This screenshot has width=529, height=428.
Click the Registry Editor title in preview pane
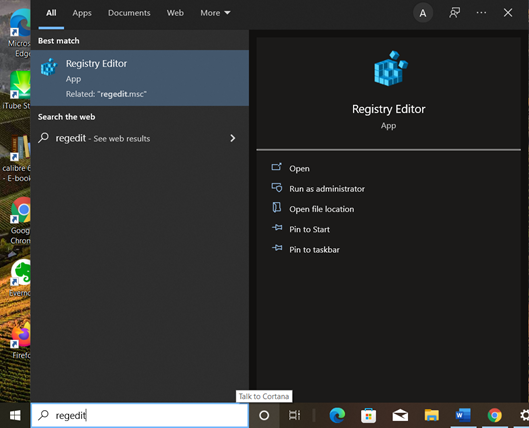[x=388, y=109]
